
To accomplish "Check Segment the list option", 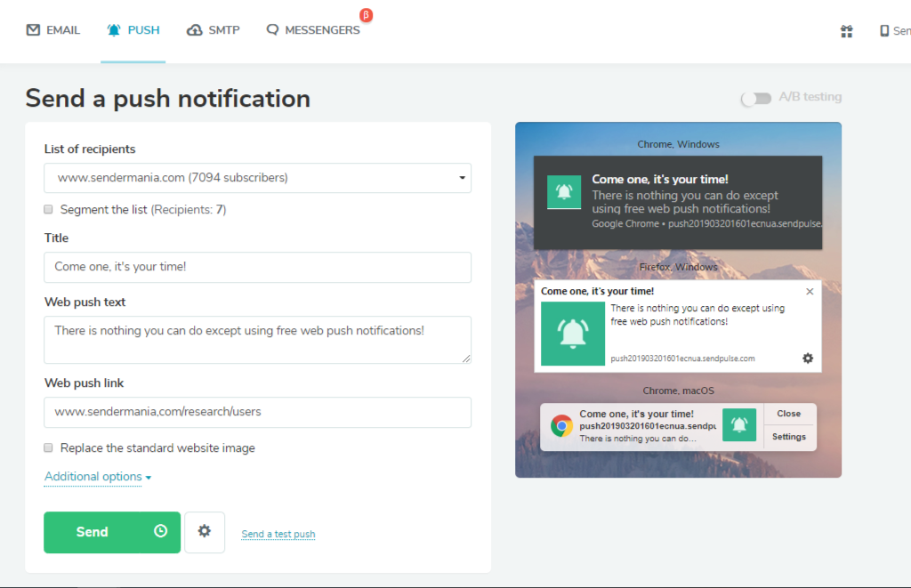I will point(48,209).
